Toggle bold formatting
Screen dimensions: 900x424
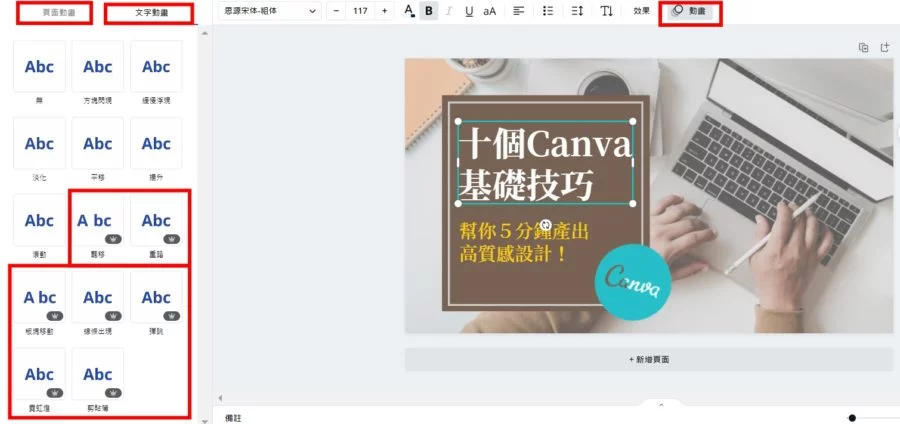429,11
